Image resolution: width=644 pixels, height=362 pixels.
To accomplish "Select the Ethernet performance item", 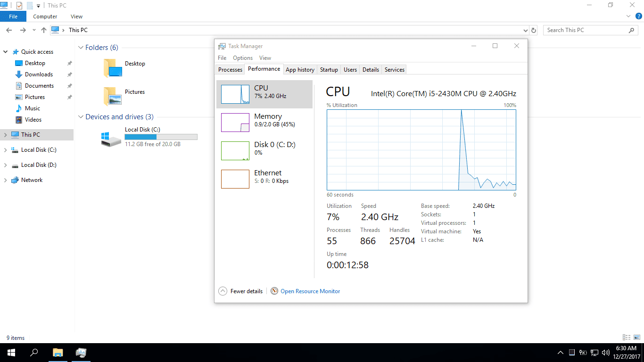I will [x=264, y=179].
